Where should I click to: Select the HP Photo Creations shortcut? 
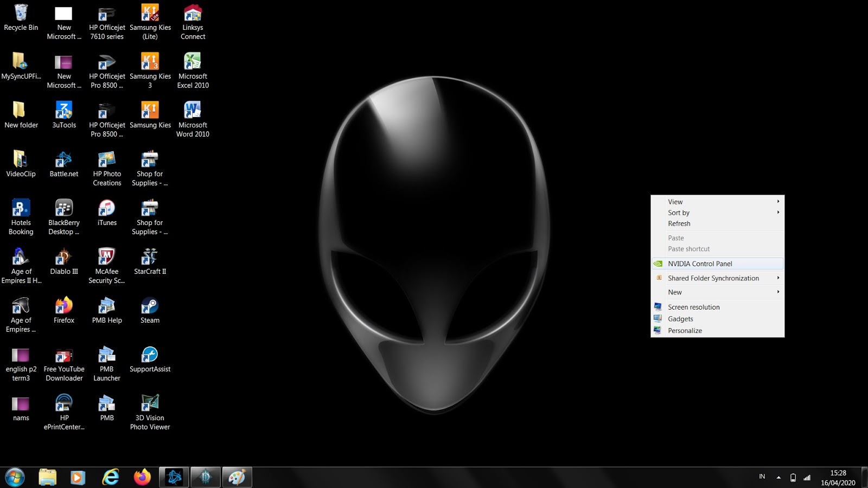tap(107, 168)
